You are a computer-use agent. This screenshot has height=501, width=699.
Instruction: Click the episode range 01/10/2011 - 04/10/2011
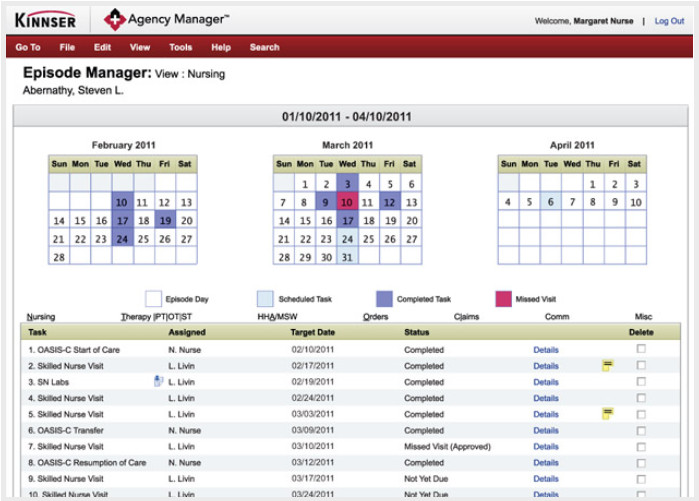tap(346, 117)
